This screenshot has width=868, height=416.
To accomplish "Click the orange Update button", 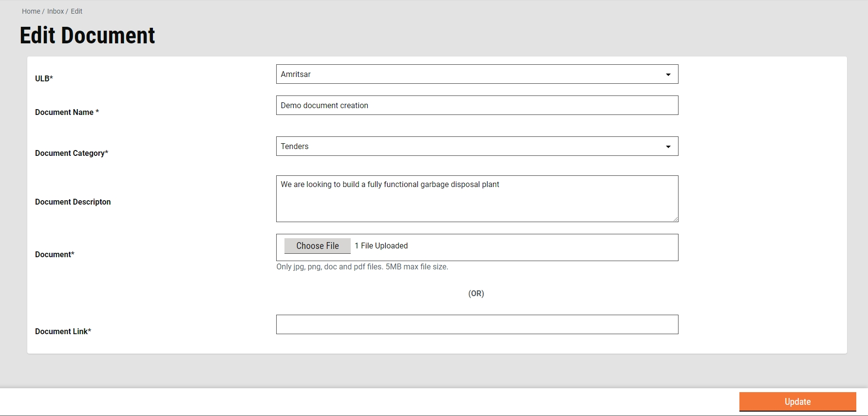I will coord(797,401).
